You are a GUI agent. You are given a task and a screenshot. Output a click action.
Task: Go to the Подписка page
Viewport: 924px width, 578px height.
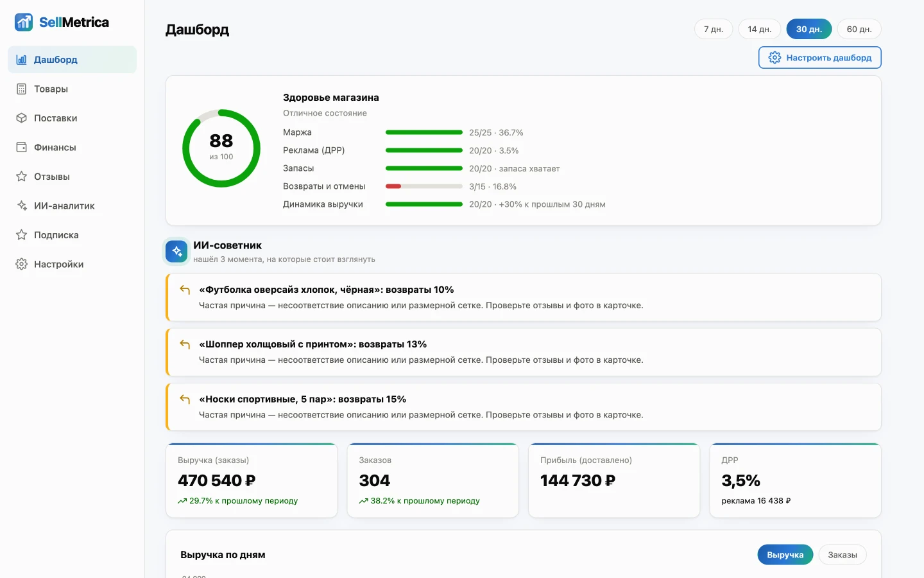(x=72, y=235)
